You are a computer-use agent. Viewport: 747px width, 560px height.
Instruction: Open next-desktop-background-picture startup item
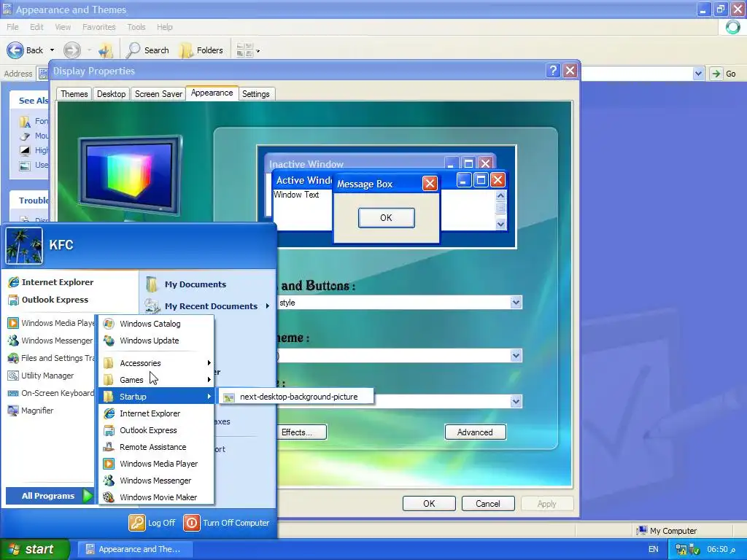click(295, 397)
